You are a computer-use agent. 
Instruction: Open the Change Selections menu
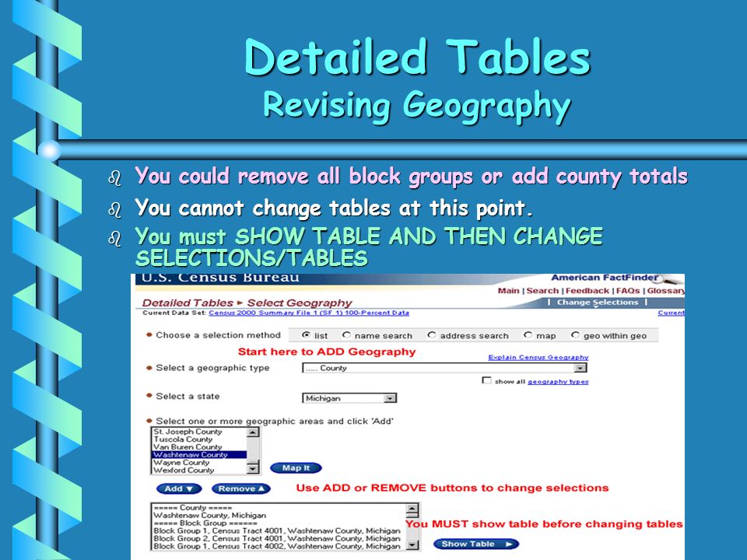[598, 303]
